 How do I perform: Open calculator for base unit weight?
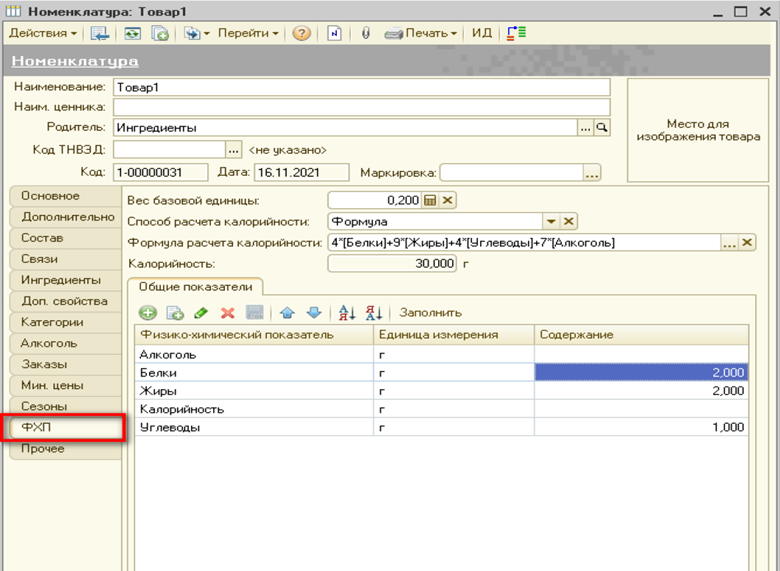point(431,200)
